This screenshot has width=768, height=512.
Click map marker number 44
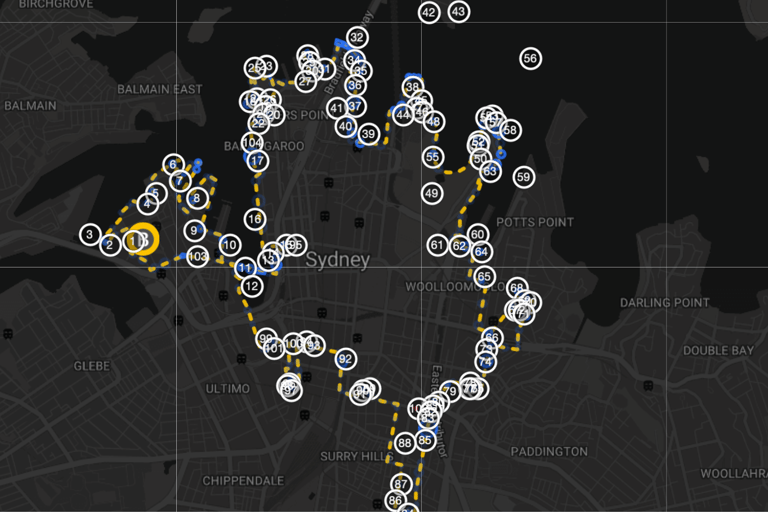pyautogui.click(x=403, y=115)
